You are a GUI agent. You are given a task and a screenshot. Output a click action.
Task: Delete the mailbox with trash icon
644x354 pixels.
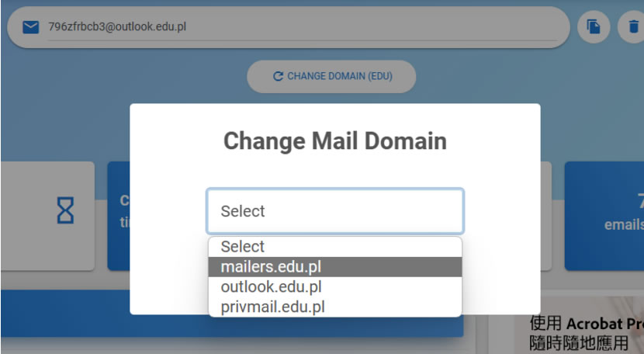[632, 28]
